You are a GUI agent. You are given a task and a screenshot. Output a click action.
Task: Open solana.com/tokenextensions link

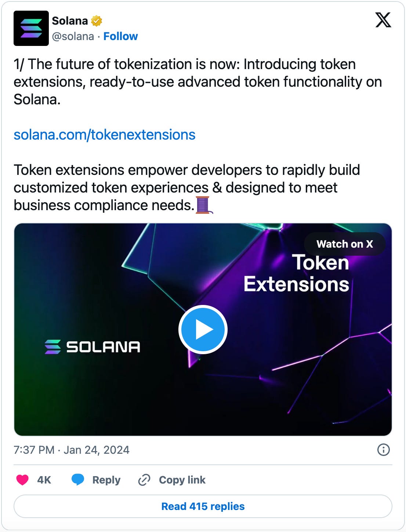pyautogui.click(x=105, y=135)
